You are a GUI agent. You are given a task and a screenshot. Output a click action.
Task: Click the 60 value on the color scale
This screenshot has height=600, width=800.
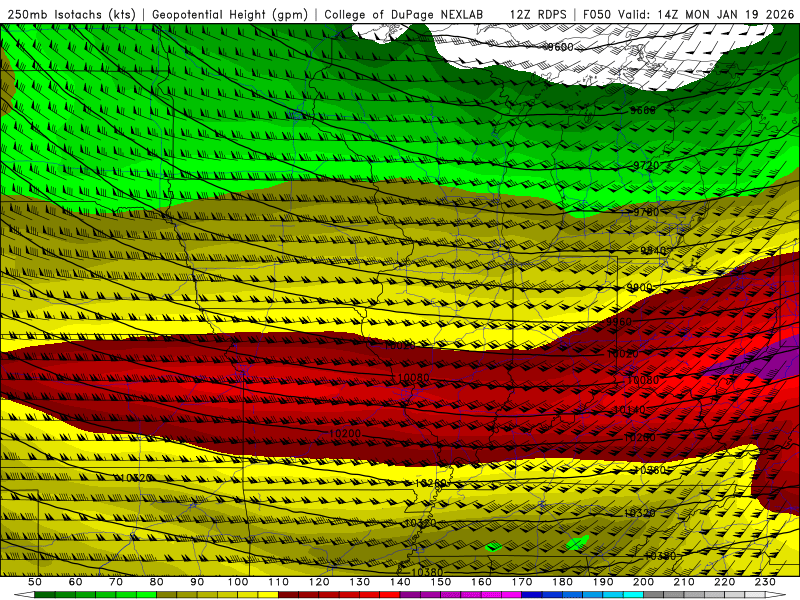click(75, 582)
